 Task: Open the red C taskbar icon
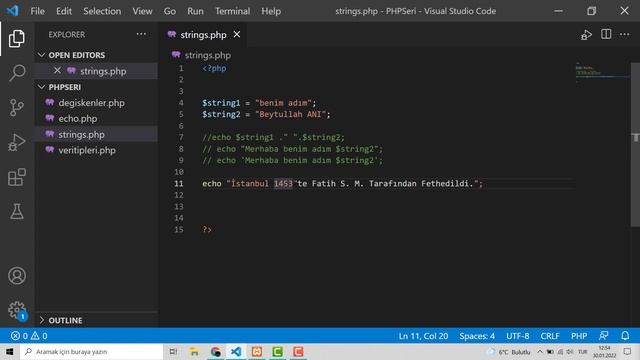click(298, 351)
